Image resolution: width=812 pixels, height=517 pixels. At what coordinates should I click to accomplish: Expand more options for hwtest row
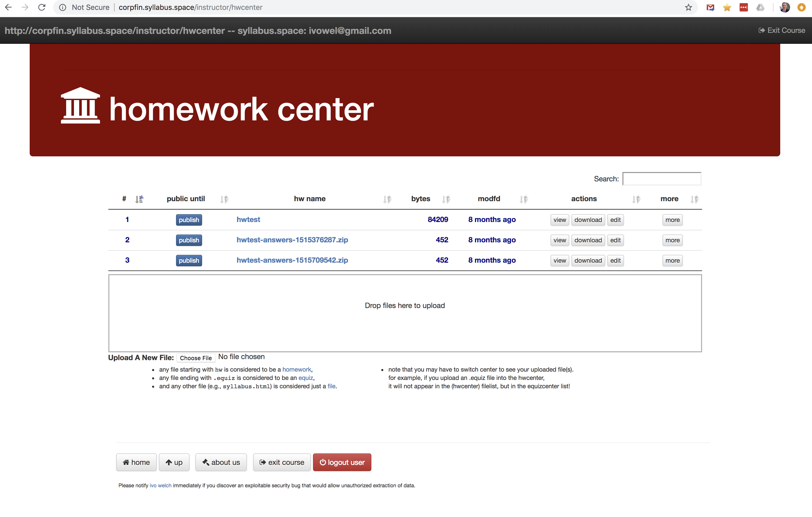(672, 220)
